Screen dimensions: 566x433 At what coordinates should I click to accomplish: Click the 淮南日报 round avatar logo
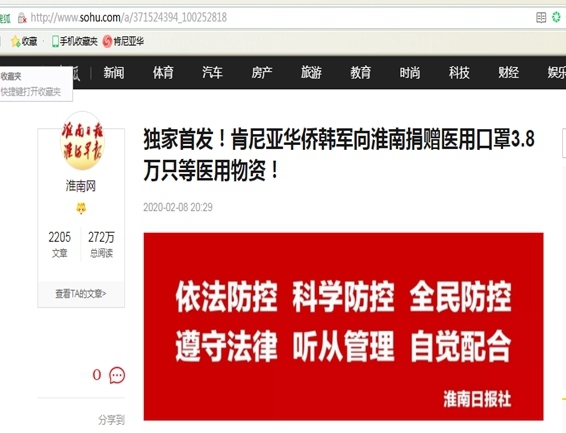82,141
